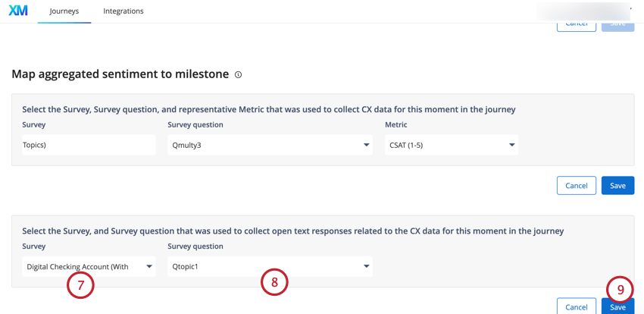Click the XM logo icon
The width and height of the screenshot is (644, 314).
click(18, 11)
